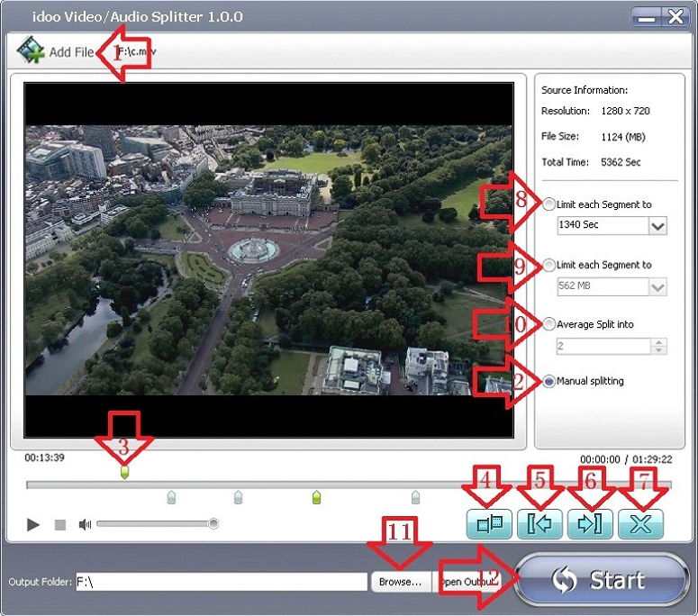Click the Output Folder path field
698x616 pixels.
221,582
